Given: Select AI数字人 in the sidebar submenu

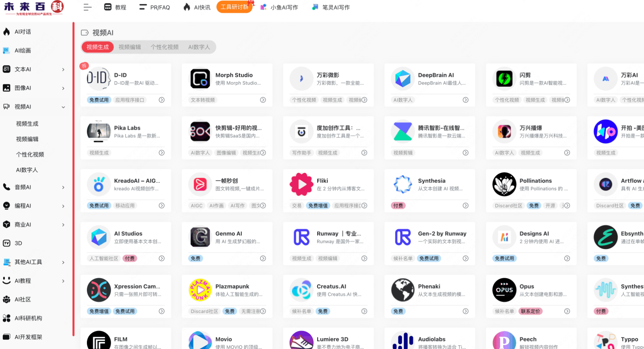Looking at the screenshot, I should click(27, 170).
